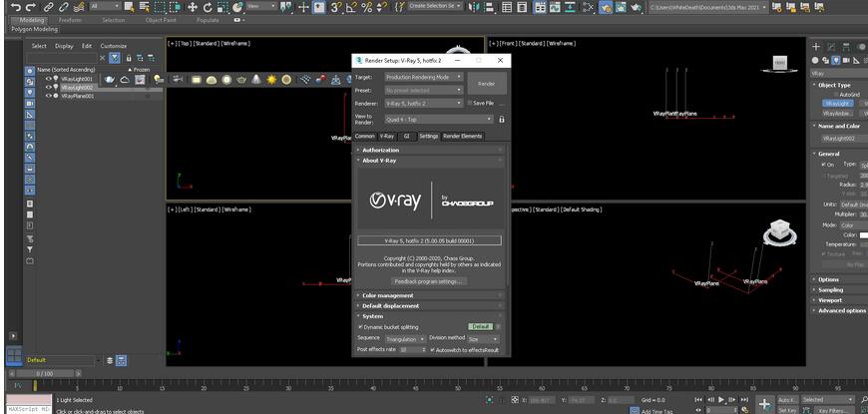The image size is (868, 414).
Task: Open the Preset dropdown
Action: pyautogui.click(x=423, y=90)
